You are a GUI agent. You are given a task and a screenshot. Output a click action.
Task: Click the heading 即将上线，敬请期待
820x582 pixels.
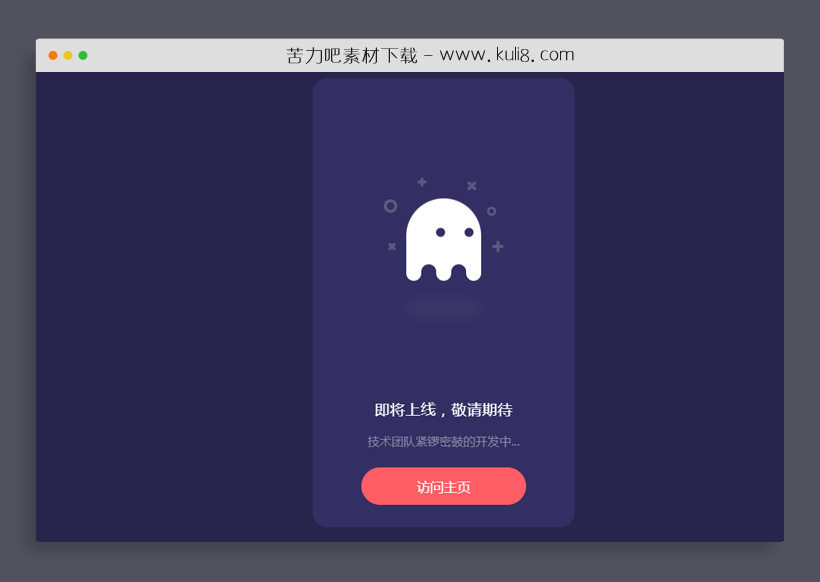[443, 410]
